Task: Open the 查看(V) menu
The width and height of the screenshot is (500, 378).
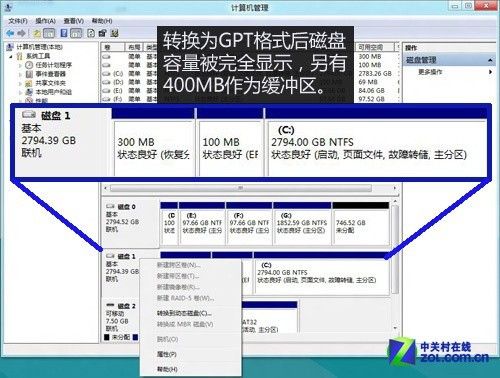Action: [x=74, y=21]
